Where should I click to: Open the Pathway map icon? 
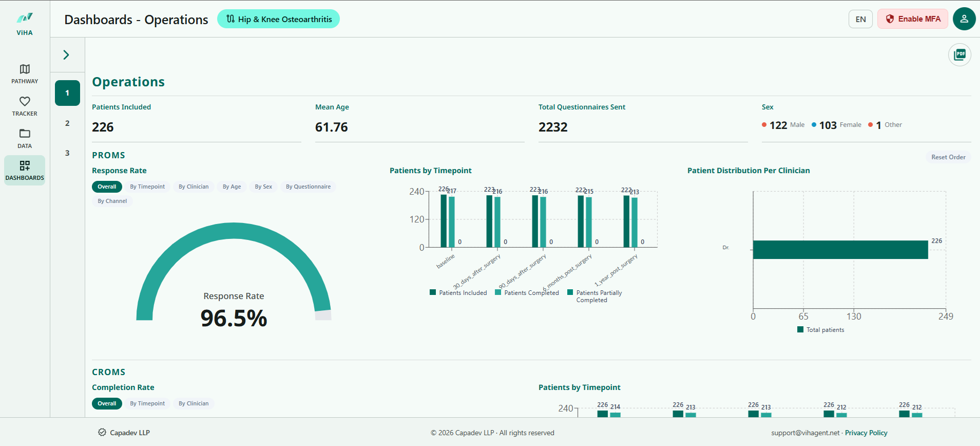tap(25, 69)
